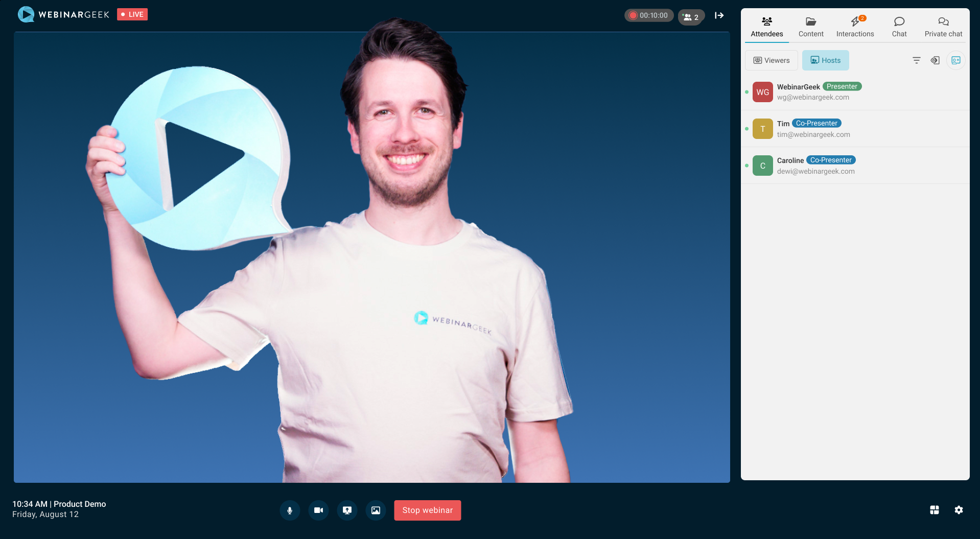The height and width of the screenshot is (539, 980).
Task: Click the exit webinar arrow icon
Action: pos(719,15)
